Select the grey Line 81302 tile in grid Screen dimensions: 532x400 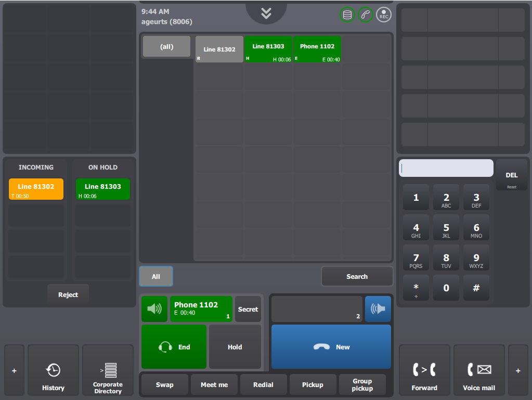tap(219, 49)
